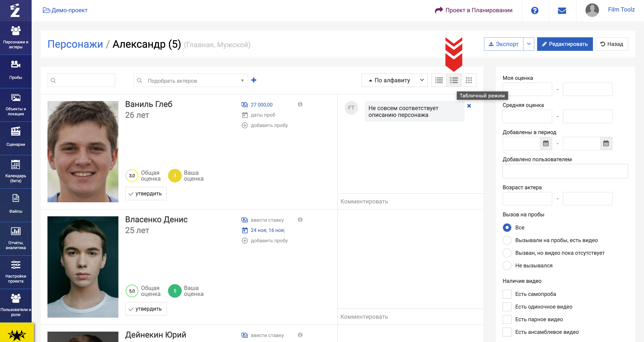This screenshot has height=342, width=644.
Task: Click the Добавлено пользователем input field
Action: coord(565,171)
